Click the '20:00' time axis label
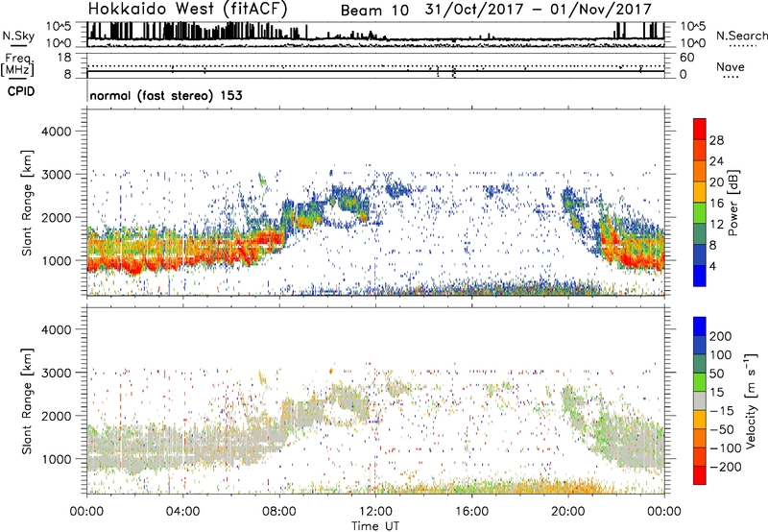This screenshot has width=768, height=532. (567, 512)
